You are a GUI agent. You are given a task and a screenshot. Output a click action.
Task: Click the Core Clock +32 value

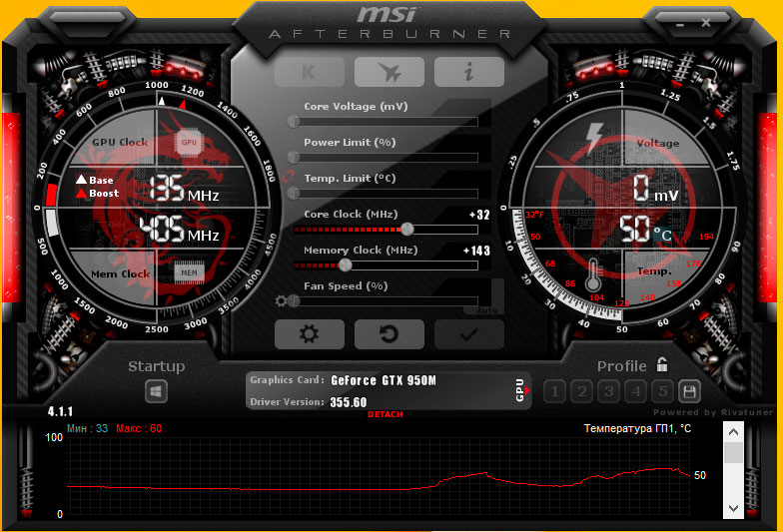tap(479, 215)
